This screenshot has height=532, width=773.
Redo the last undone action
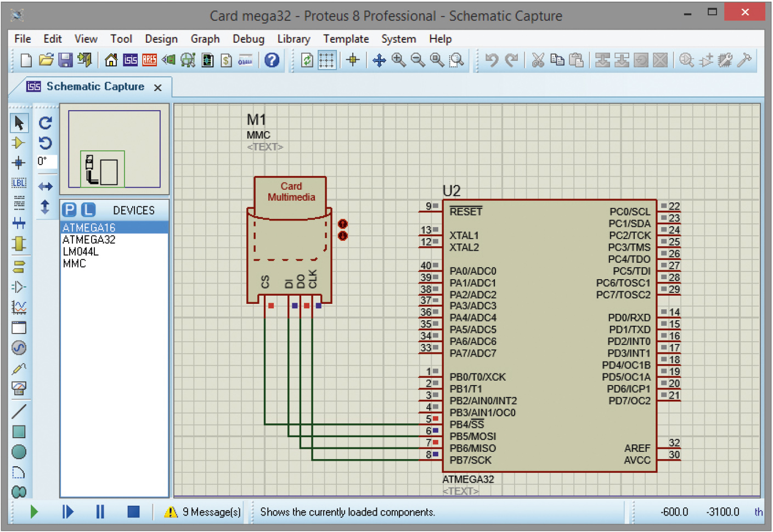(511, 60)
